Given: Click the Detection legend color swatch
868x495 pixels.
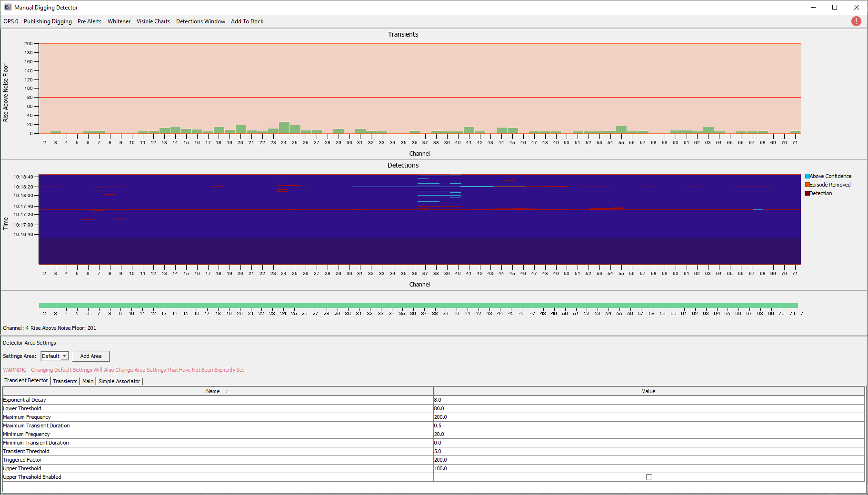Looking at the screenshot, I should (x=808, y=193).
